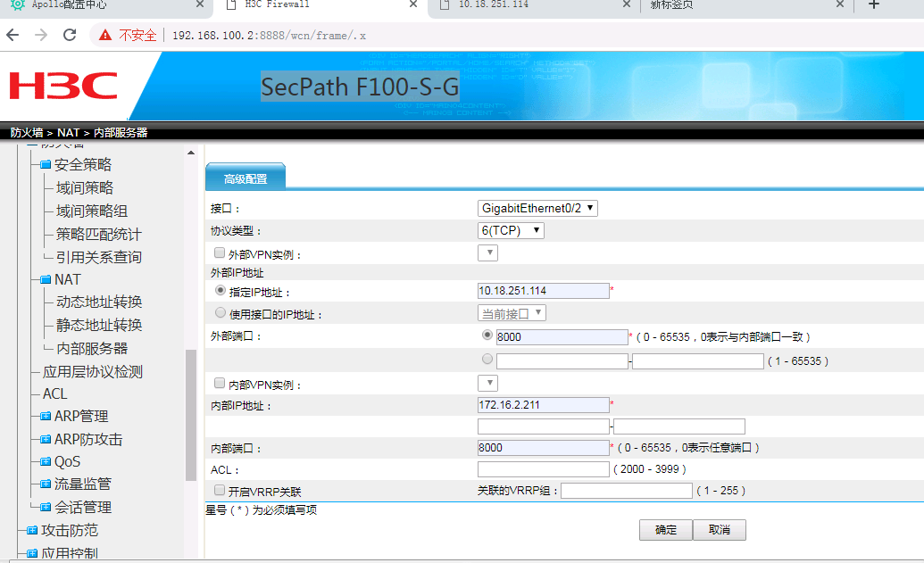The width and height of the screenshot is (924, 563).
Task: Select the 使用接口的IP地址 radio button
Action: 221,312
